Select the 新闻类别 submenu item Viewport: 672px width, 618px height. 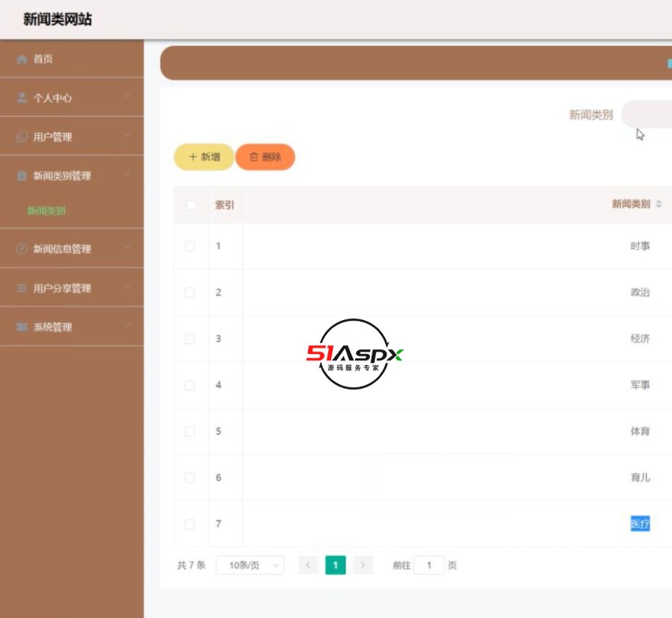click(48, 212)
